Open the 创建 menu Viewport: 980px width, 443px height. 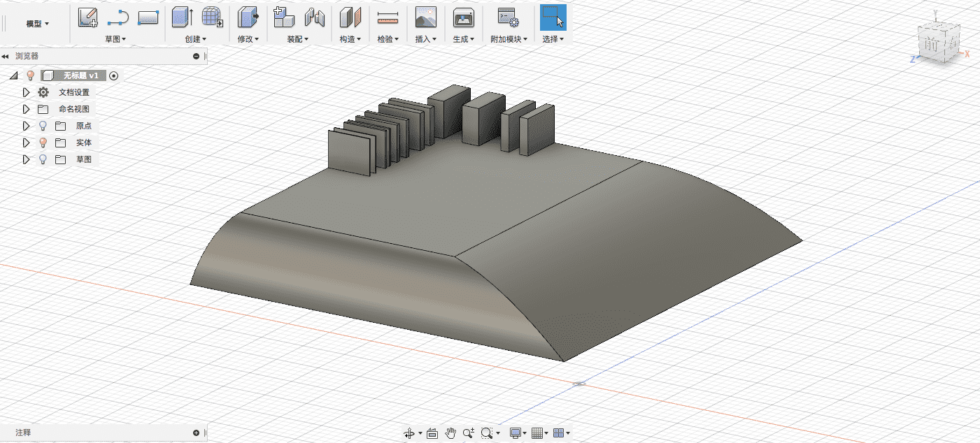click(x=195, y=39)
